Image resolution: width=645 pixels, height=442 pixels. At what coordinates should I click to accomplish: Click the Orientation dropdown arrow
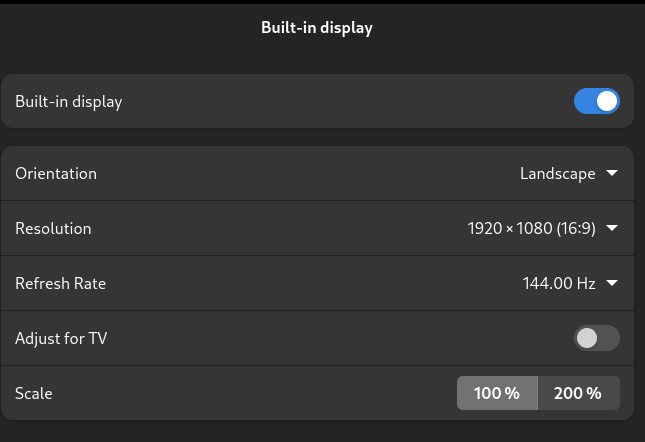[x=612, y=173]
